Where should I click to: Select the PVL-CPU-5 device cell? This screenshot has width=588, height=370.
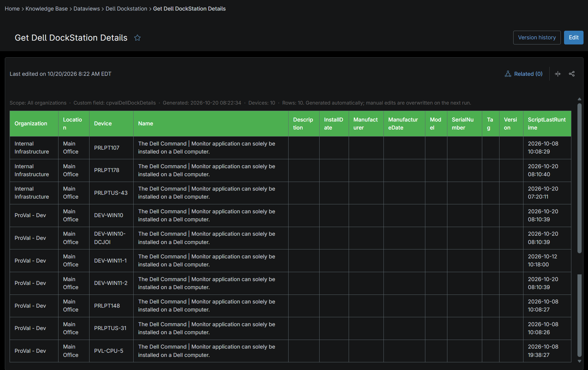point(111,351)
